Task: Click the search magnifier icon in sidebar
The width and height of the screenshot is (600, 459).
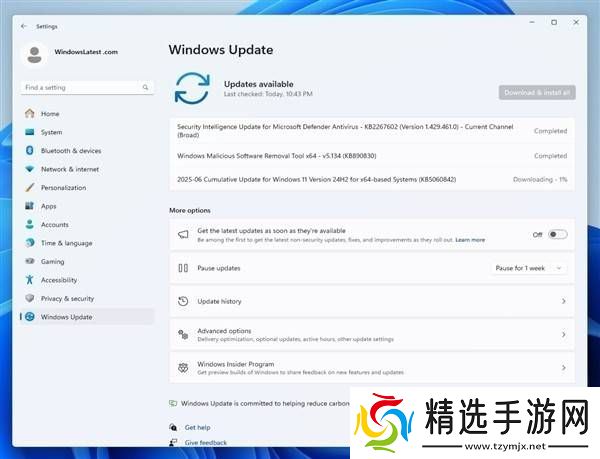Action: pyautogui.click(x=145, y=88)
